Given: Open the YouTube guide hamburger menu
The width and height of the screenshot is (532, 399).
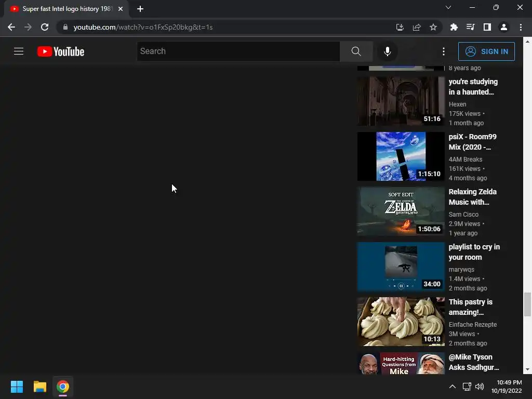Looking at the screenshot, I should [x=19, y=51].
